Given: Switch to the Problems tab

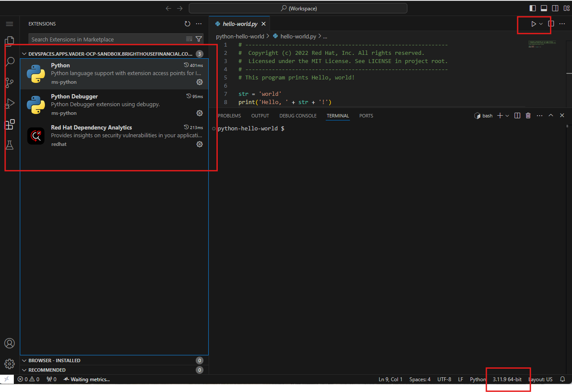Looking at the screenshot, I should coord(229,116).
